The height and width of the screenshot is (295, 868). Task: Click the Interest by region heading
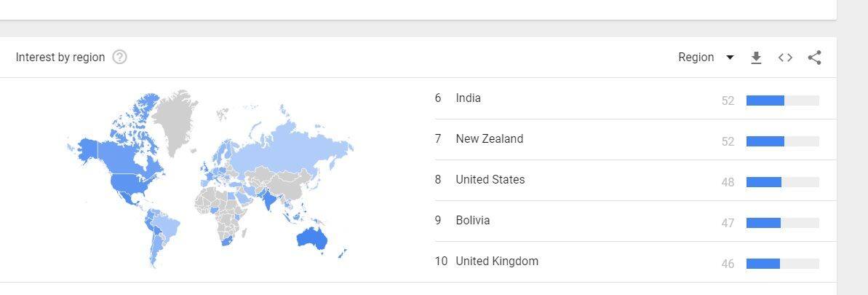click(60, 57)
